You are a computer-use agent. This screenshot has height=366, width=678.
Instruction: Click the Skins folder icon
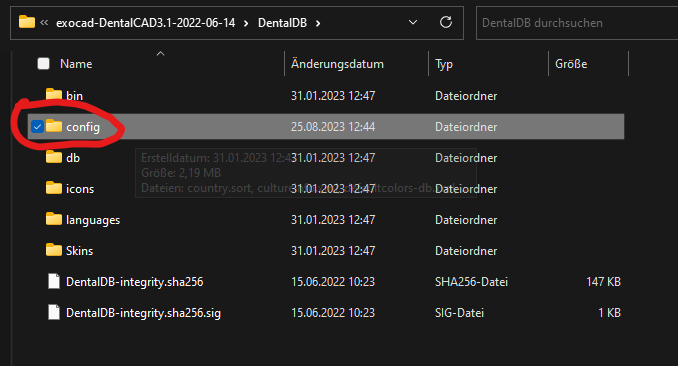[x=54, y=250]
